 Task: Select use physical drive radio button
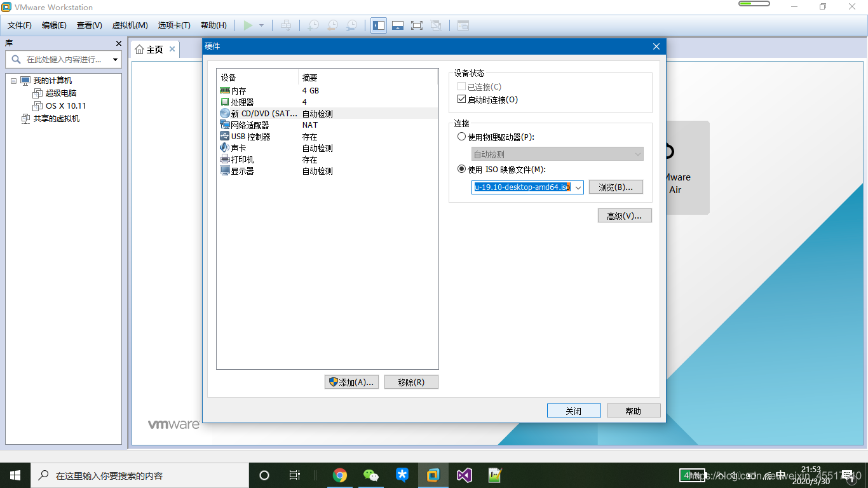point(462,137)
